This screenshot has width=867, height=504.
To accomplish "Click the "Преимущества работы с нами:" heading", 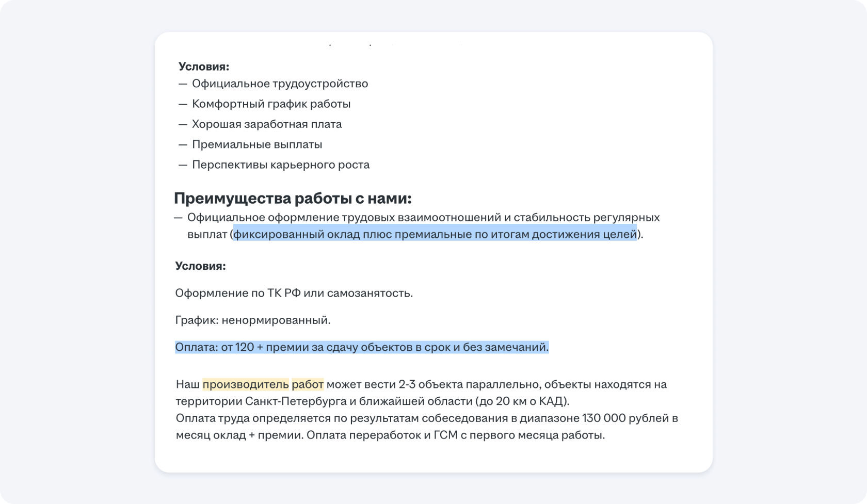I will click(x=293, y=199).
